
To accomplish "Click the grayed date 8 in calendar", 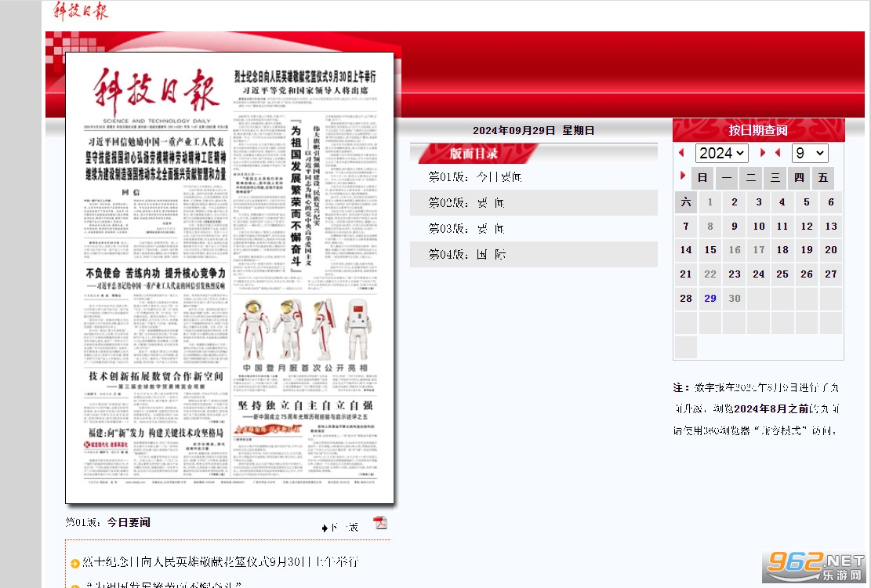I will 710,226.
